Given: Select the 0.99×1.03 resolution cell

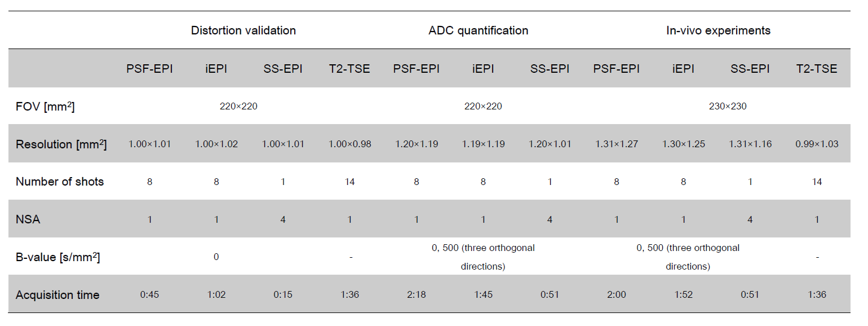Looking at the screenshot, I should pyautogui.click(x=817, y=144).
